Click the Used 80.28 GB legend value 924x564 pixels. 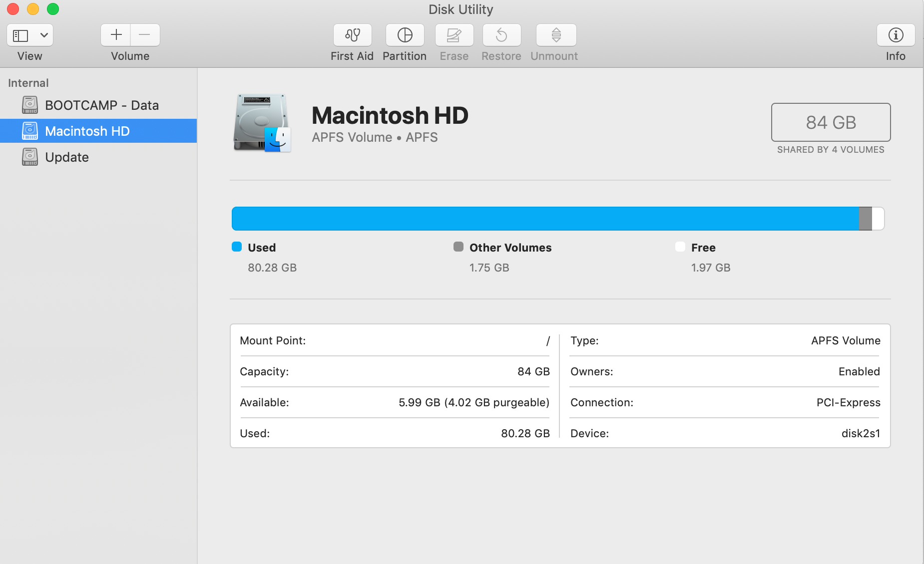272,268
